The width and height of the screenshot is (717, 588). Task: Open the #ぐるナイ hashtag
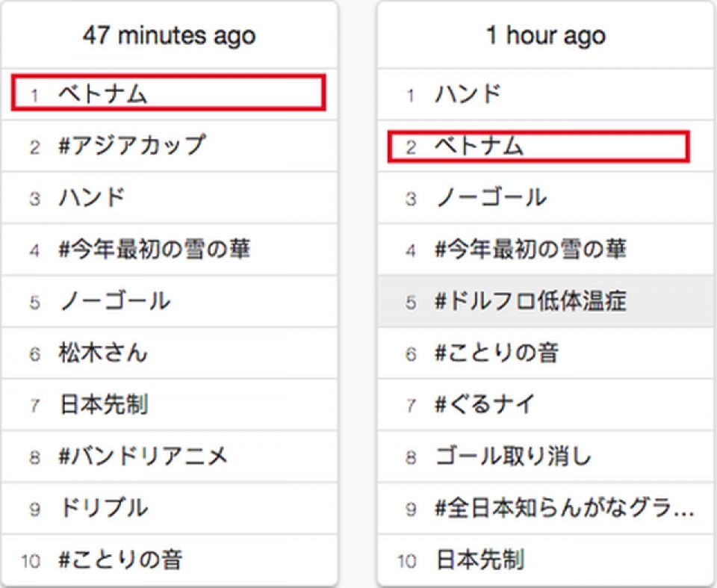click(x=485, y=404)
